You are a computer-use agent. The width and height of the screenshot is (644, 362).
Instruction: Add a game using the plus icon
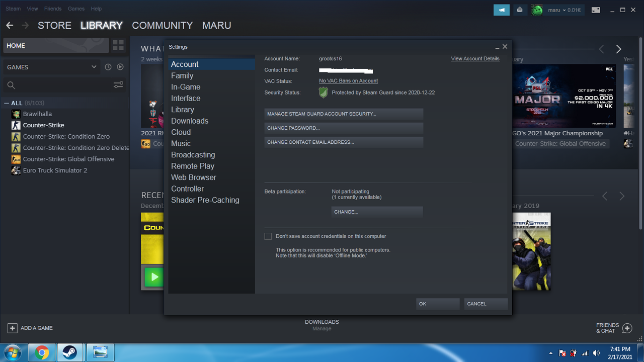click(x=11, y=328)
